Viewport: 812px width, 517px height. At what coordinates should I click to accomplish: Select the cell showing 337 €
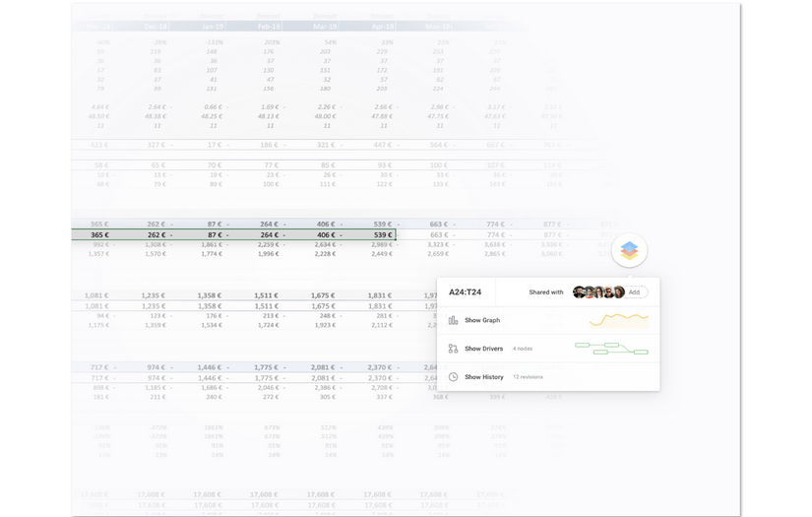[x=384, y=397]
